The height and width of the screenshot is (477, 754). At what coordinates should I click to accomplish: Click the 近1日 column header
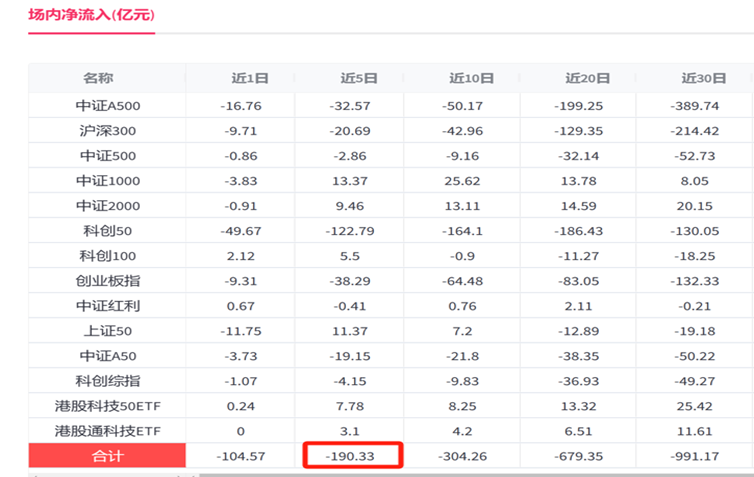(x=250, y=78)
